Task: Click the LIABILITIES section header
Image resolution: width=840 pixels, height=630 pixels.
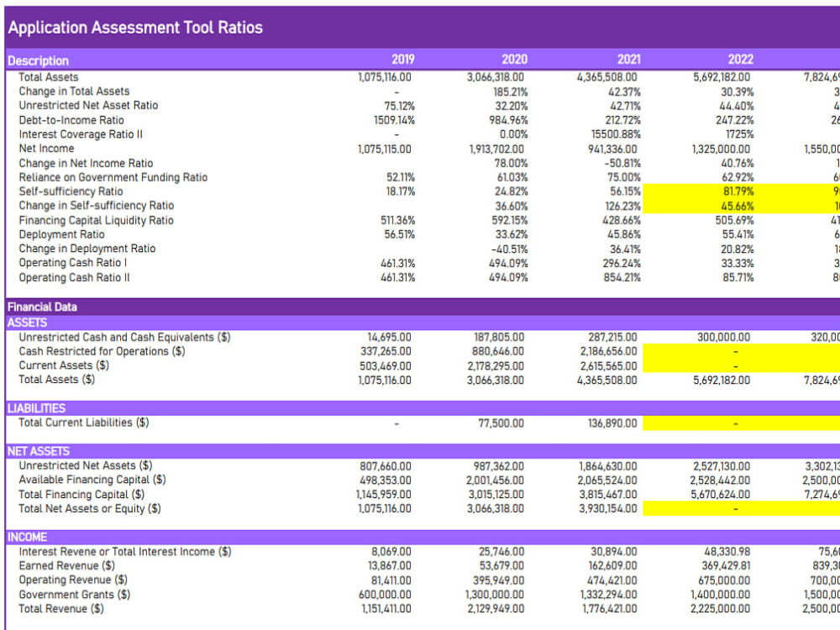Action: pos(36,408)
